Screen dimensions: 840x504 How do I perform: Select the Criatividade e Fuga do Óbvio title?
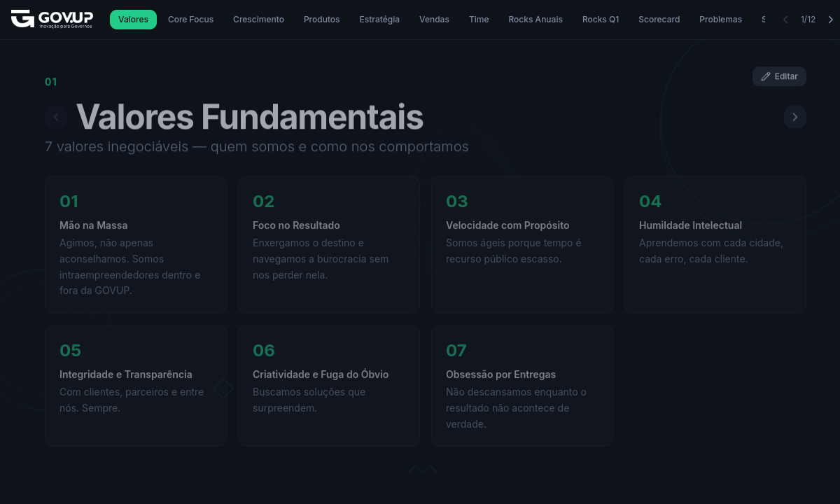(321, 374)
